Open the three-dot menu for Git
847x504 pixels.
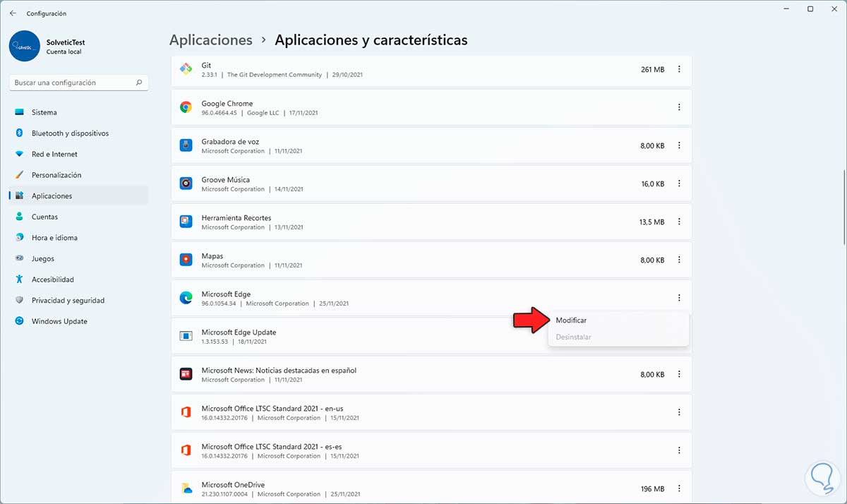tap(679, 69)
